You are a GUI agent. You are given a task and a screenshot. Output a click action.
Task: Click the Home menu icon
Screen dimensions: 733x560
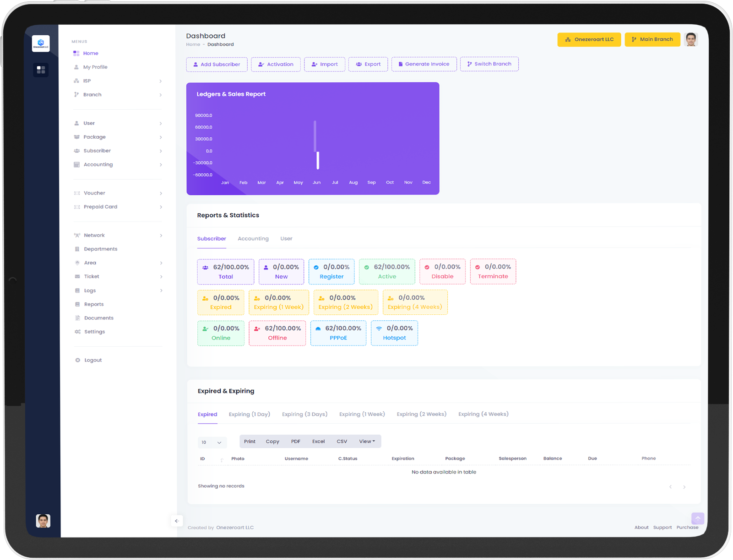[x=76, y=54]
